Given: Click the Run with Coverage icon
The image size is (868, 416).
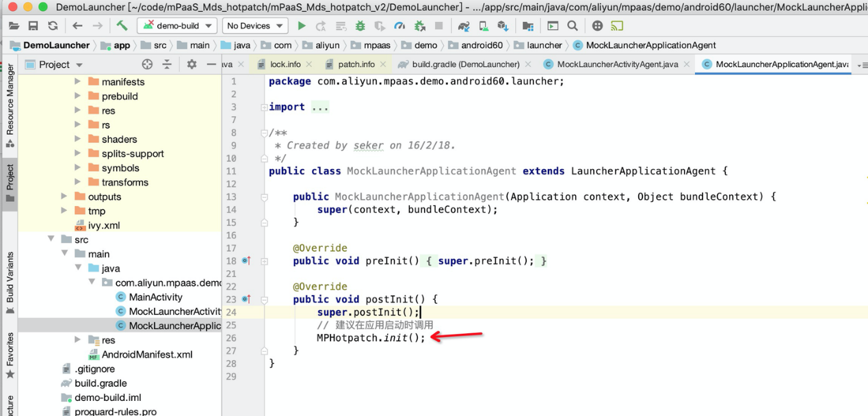Looking at the screenshot, I should pyautogui.click(x=380, y=26).
